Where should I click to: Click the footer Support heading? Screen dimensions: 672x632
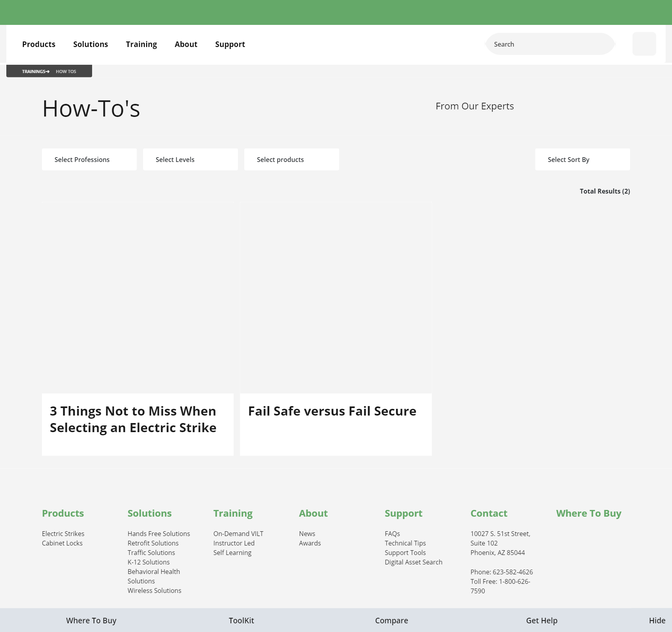coord(404,513)
